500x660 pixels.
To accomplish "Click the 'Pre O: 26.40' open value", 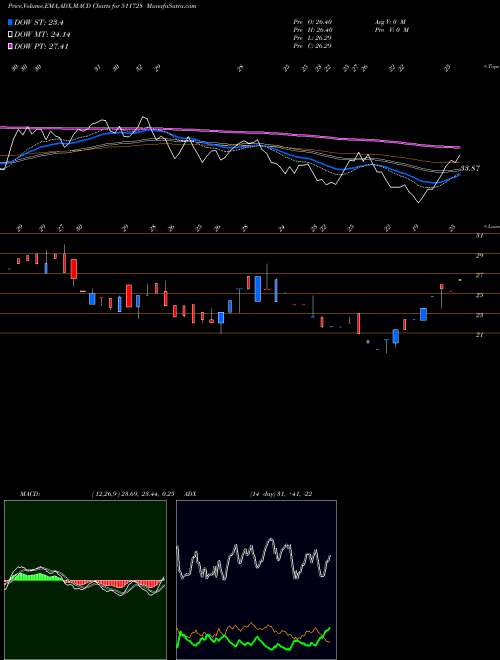I will click(x=313, y=22).
